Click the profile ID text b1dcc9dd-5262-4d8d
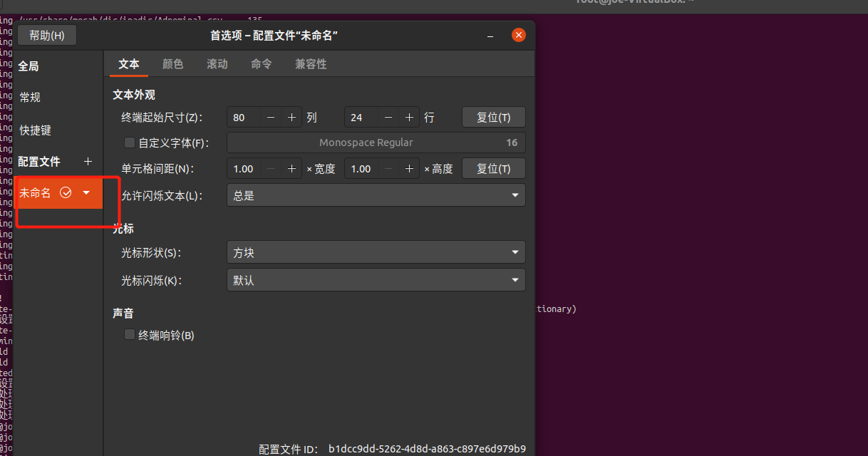 (427, 449)
